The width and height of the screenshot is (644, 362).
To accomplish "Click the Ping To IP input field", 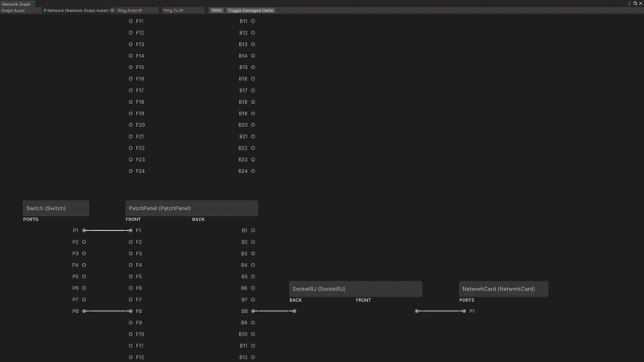I will pyautogui.click(x=183, y=10).
